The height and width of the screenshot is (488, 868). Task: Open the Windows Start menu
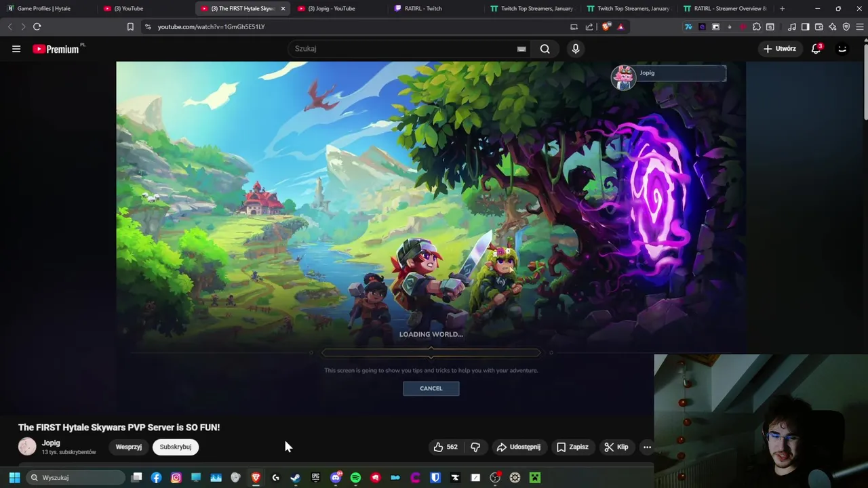[14, 477]
